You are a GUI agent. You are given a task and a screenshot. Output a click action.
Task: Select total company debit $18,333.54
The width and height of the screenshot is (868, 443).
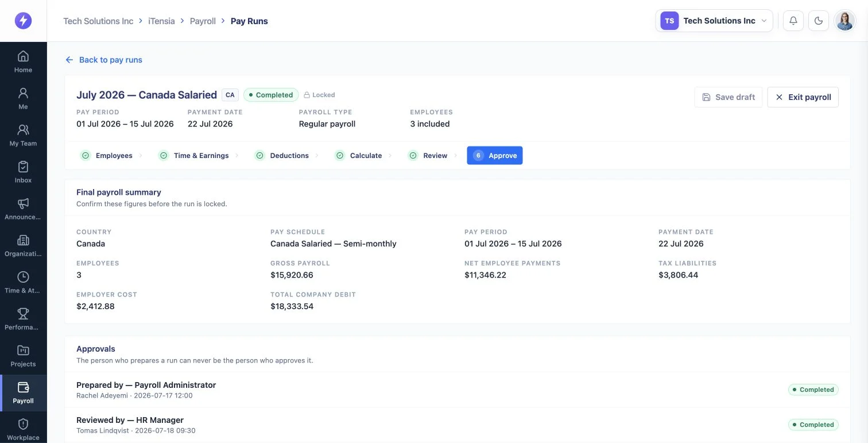(292, 306)
